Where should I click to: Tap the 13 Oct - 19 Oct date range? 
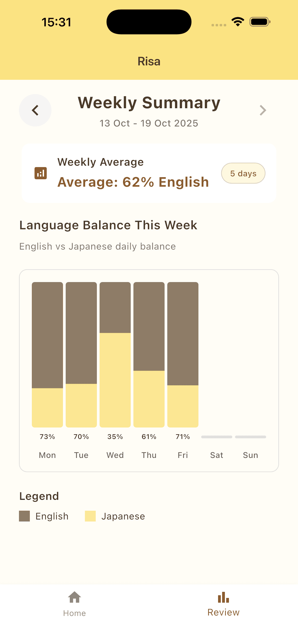[x=149, y=123]
